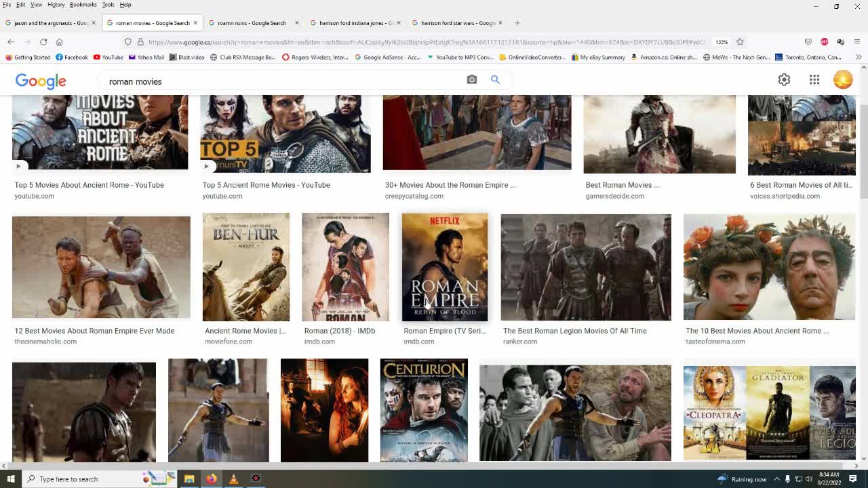The height and width of the screenshot is (488, 868).
Task: Click Raining now weather widget
Action: click(x=741, y=479)
